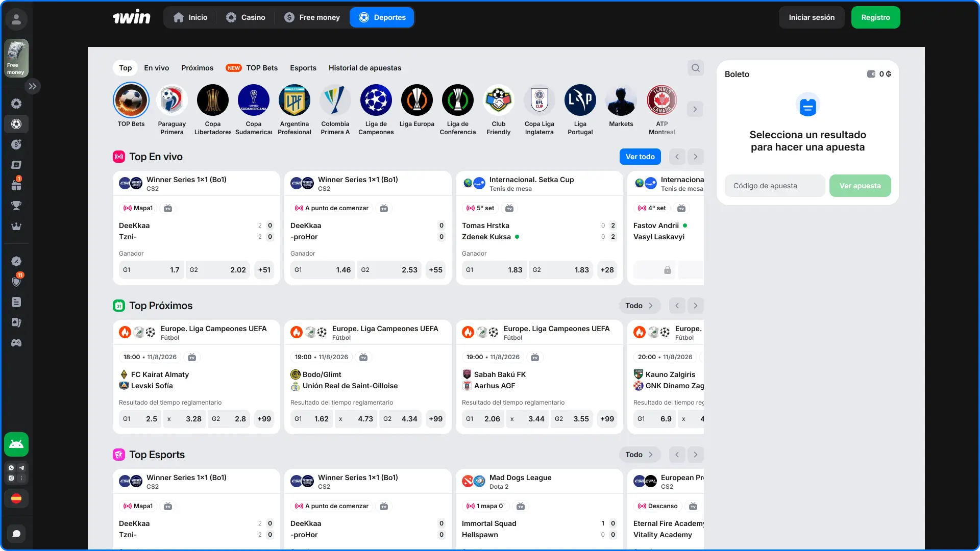Image resolution: width=980 pixels, height=551 pixels.
Task: Expand the left sidebar with double chevron
Action: (x=33, y=86)
